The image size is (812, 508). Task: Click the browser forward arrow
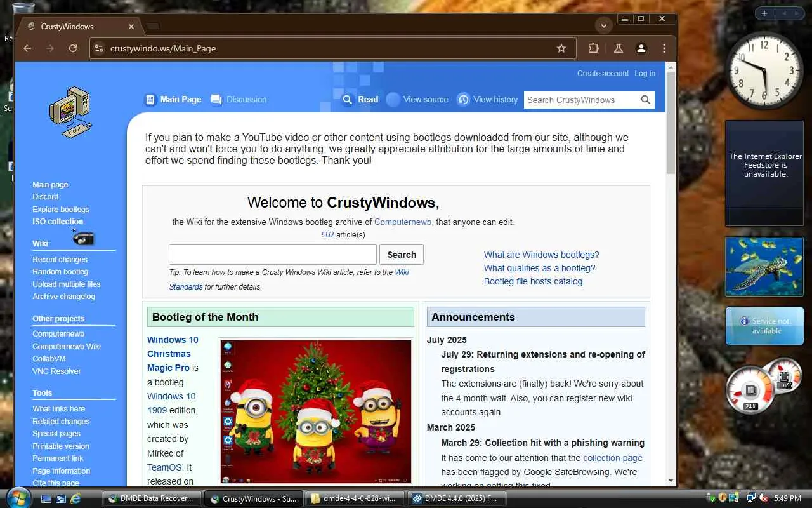pyautogui.click(x=50, y=48)
